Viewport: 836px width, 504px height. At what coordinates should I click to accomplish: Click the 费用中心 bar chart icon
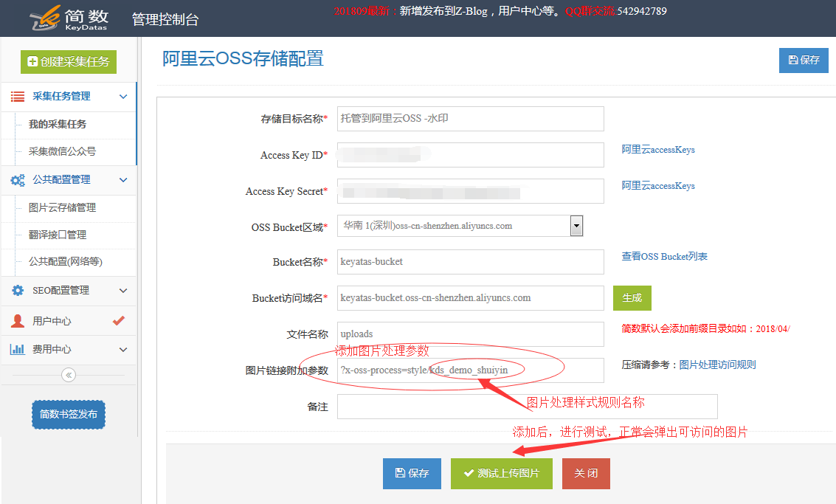coord(18,349)
